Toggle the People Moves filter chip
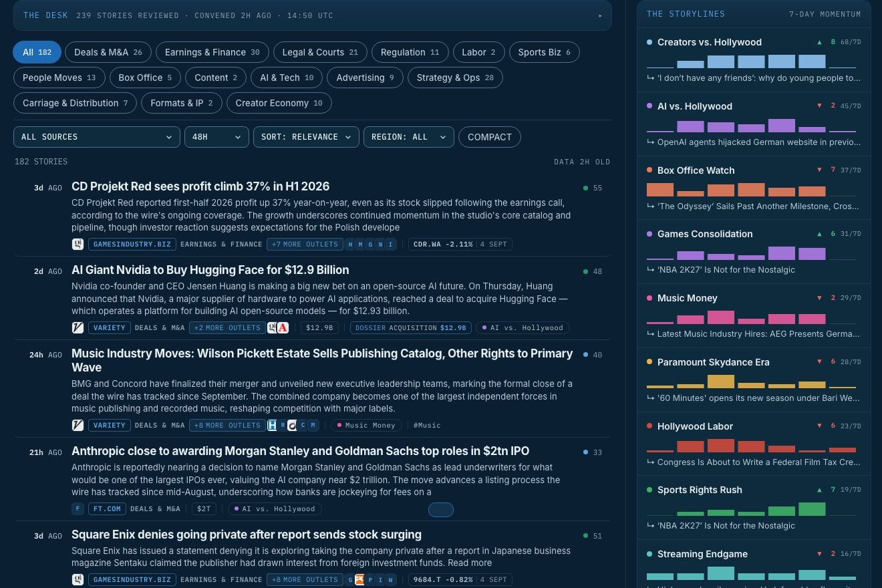The height and width of the screenshot is (588, 882). (x=59, y=78)
